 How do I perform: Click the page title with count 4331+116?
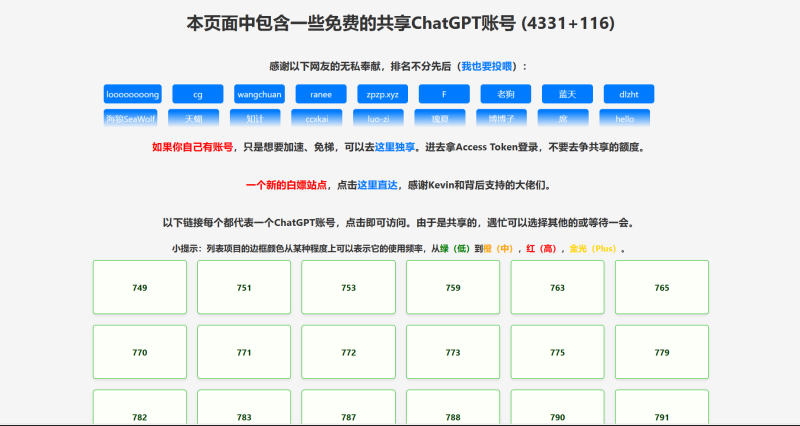401,23
